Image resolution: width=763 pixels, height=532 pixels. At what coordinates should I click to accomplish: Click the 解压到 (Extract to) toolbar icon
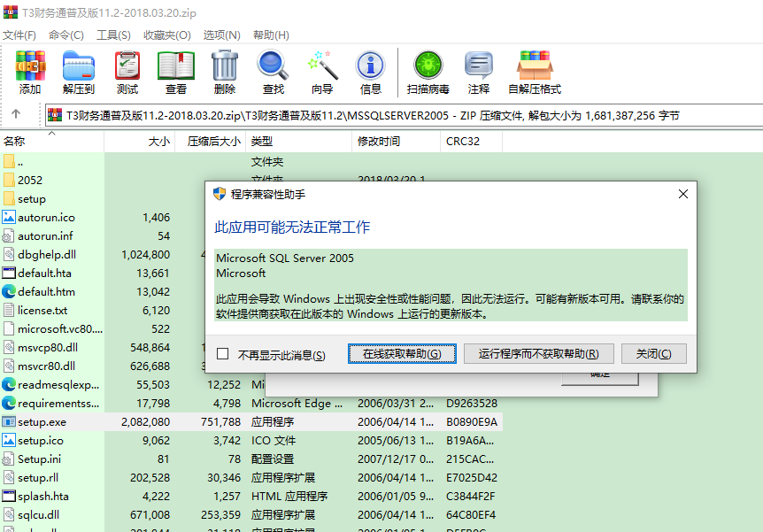[79, 66]
